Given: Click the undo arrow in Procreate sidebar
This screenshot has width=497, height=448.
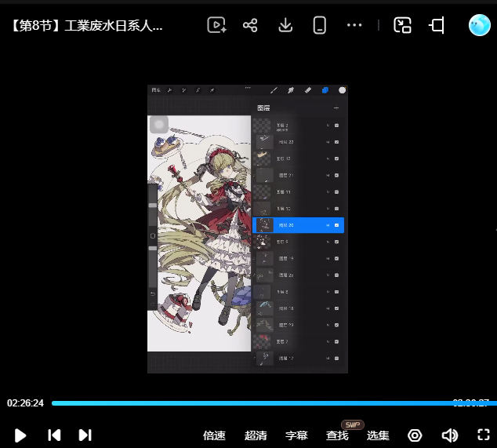Looking at the screenshot, I should point(153,293).
